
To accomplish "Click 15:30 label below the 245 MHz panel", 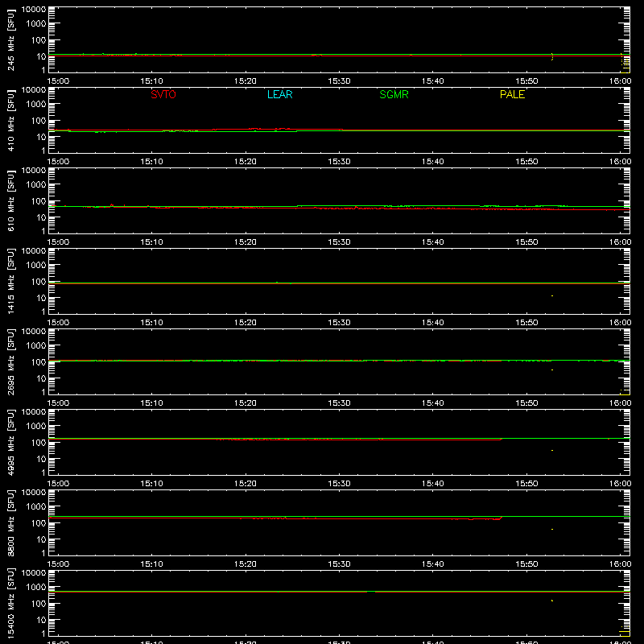I will coord(339,81).
